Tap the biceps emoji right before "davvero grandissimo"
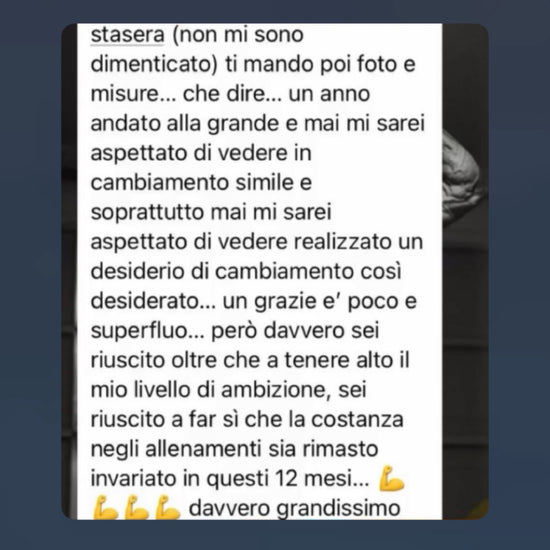 pos(167,507)
